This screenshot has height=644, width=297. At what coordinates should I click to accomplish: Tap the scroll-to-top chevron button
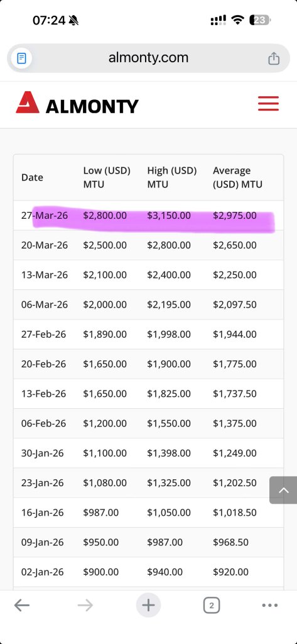click(x=283, y=490)
